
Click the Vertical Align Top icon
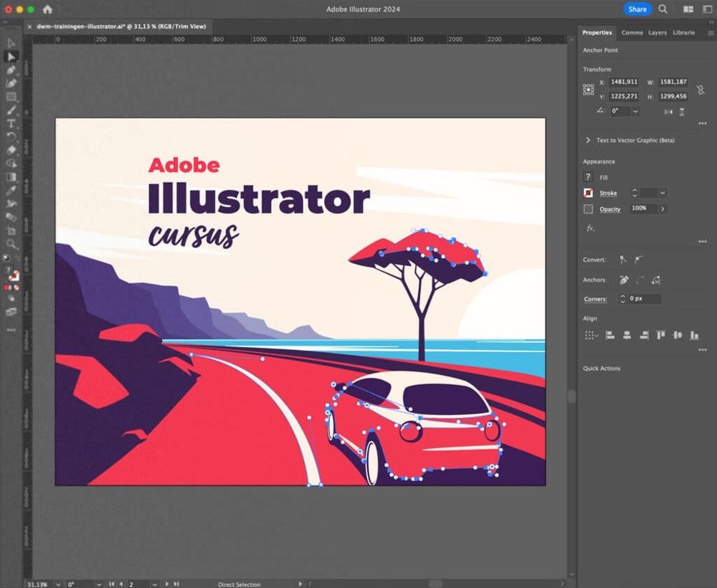pos(660,335)
